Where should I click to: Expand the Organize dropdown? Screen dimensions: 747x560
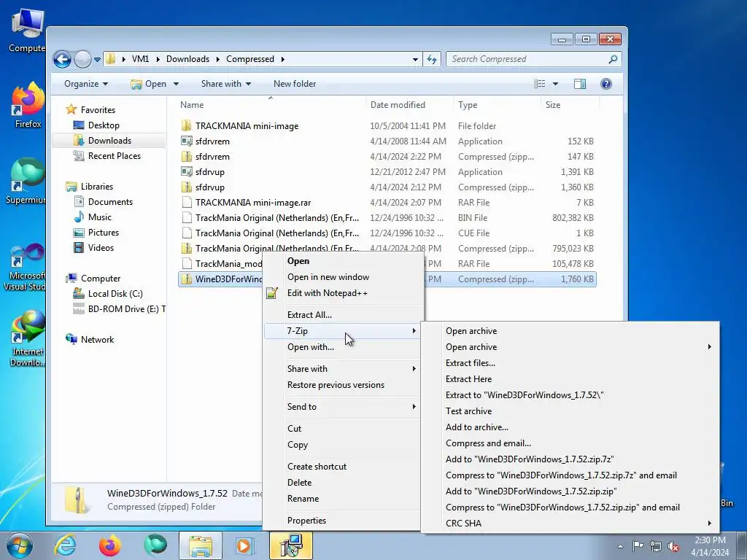86,84
